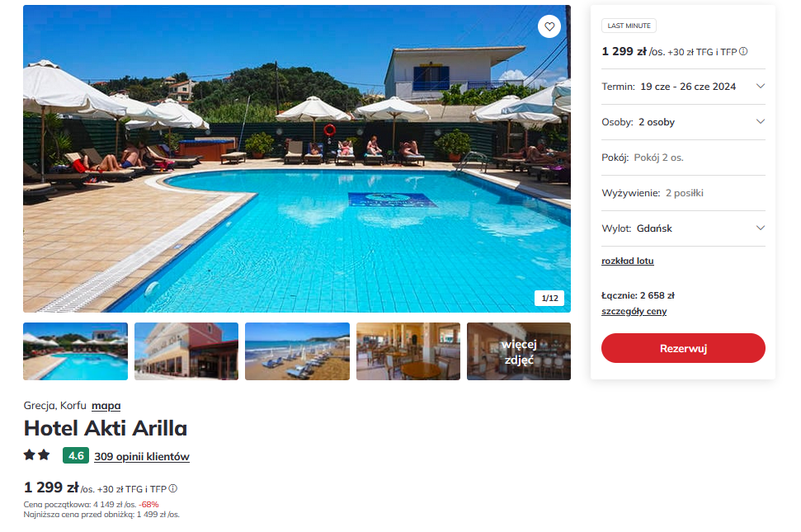The image size is (801, 532).
Task: Open the Osoby 2 osoby selector
Action: pos(683,122)
